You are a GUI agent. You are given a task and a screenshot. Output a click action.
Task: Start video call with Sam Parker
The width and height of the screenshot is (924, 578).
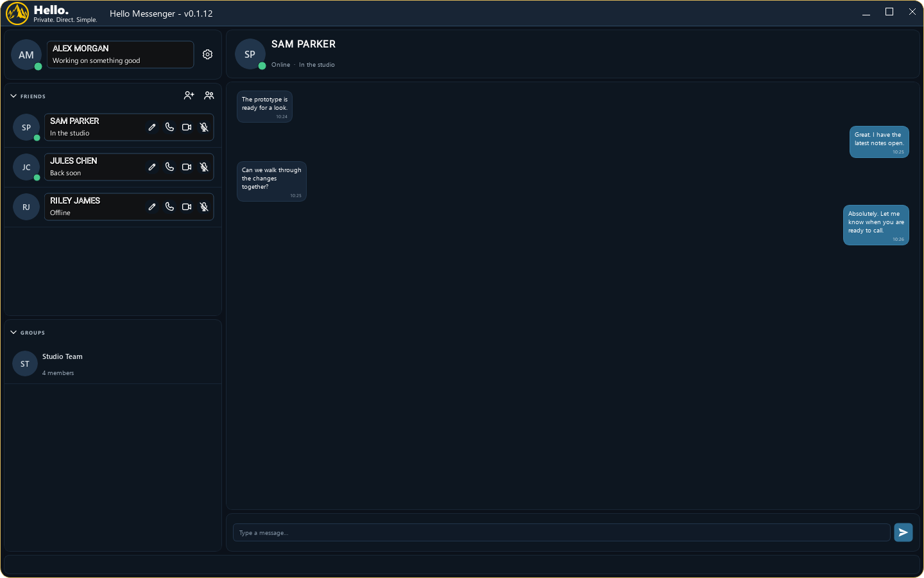click(x=187, y=127)
